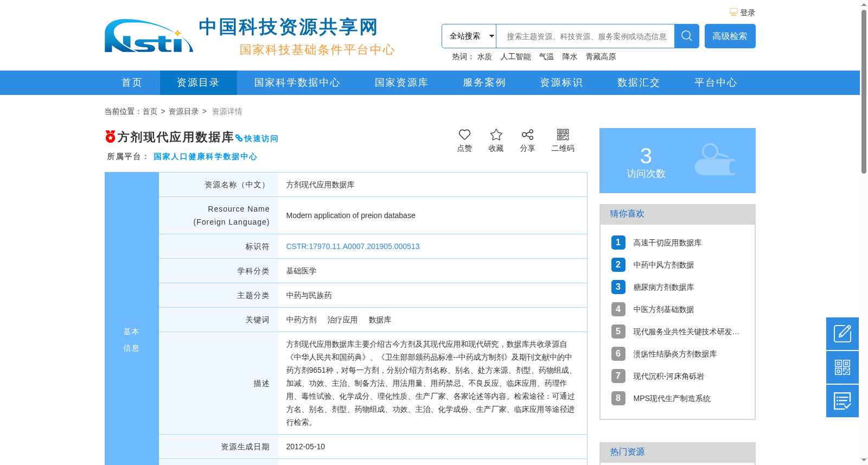The image size is (868, 465).
Task: Click the 中药与民族药 topic value
Action: 309,295
